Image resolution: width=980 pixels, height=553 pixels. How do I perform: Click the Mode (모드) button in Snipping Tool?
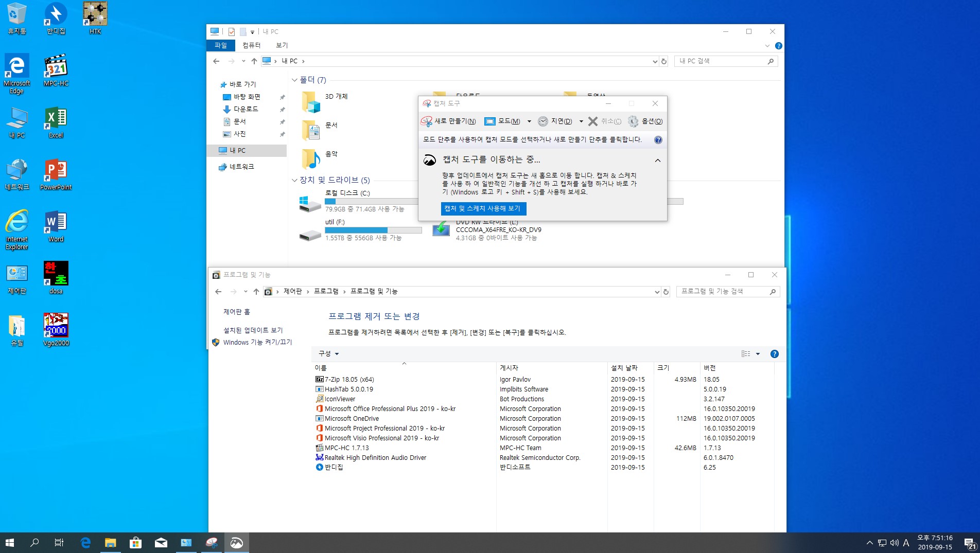(x=502, y=121)
